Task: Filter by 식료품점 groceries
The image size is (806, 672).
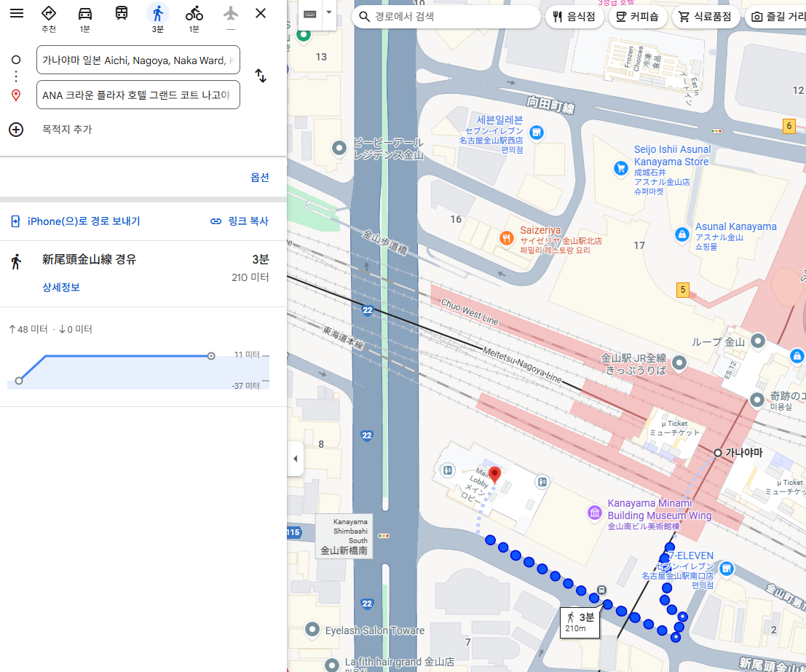Action: (x=706, y=17)
